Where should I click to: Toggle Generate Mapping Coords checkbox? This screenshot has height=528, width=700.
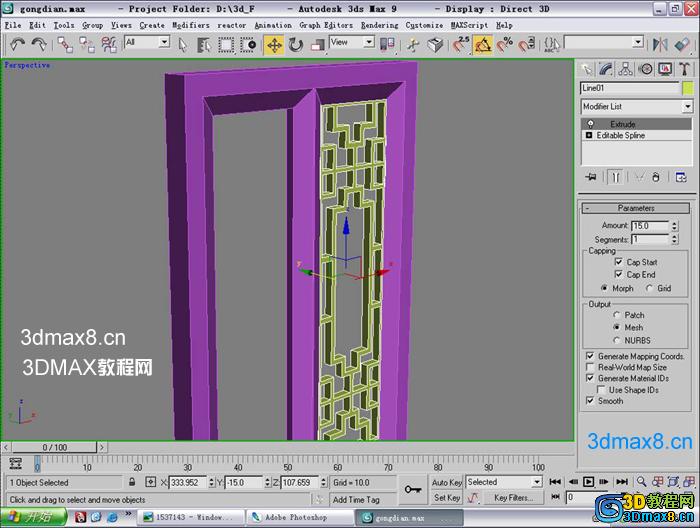click(590, 356)
